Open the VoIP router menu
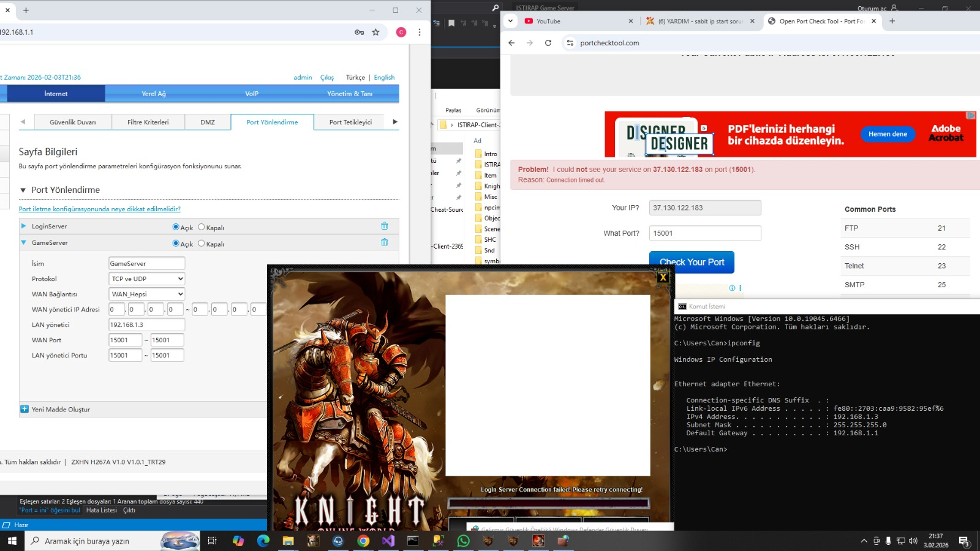This screenshot has width=980, height=551. coord(252,94)
